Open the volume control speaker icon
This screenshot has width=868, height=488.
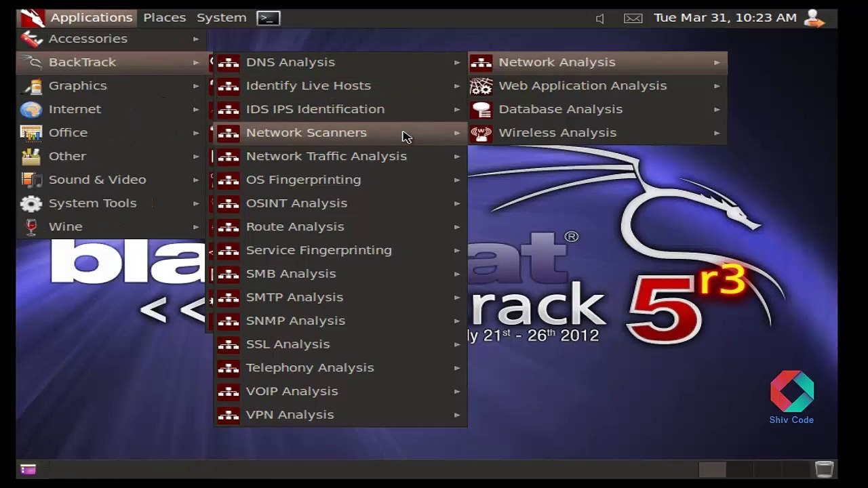[x=599, y=18]
